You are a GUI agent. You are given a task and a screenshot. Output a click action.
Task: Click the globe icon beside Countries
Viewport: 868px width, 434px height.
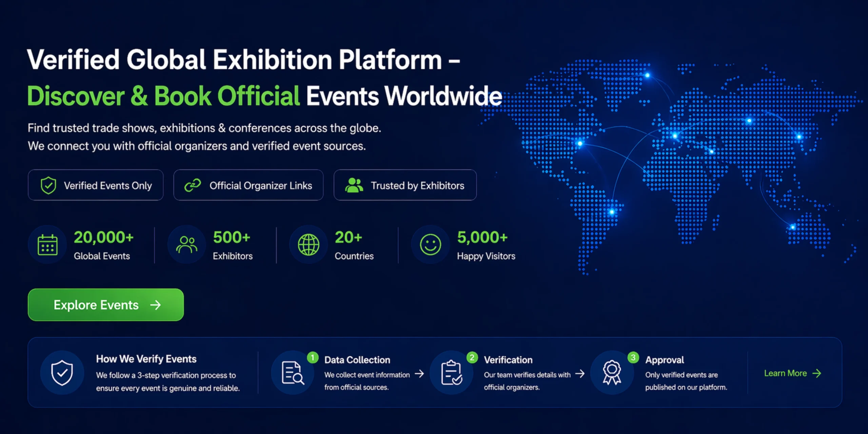coord(308,245)
